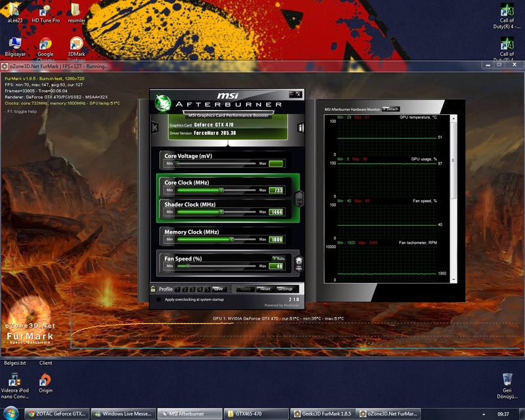The width and height of the screenshot is (525, 420).
Task: Switch to MSI Afterburner taskbar item
Action: point(190,413)
